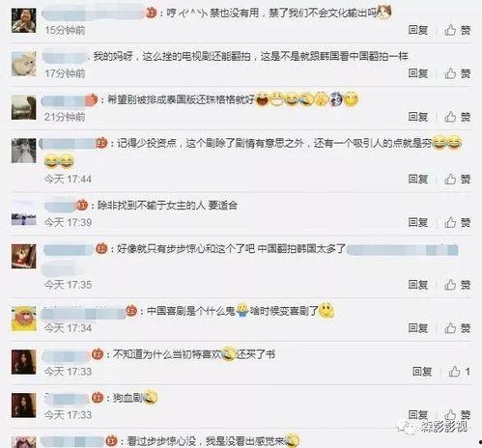Viewport: 482px width, 448px height.
Task: Open the 狗血剧 commenter's avatar
Action: (23, 406)
